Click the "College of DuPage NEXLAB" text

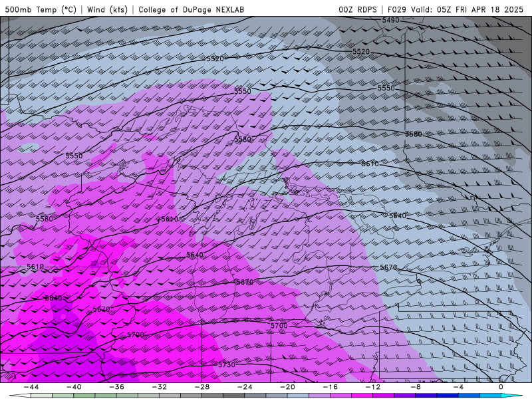pos(191,9)
